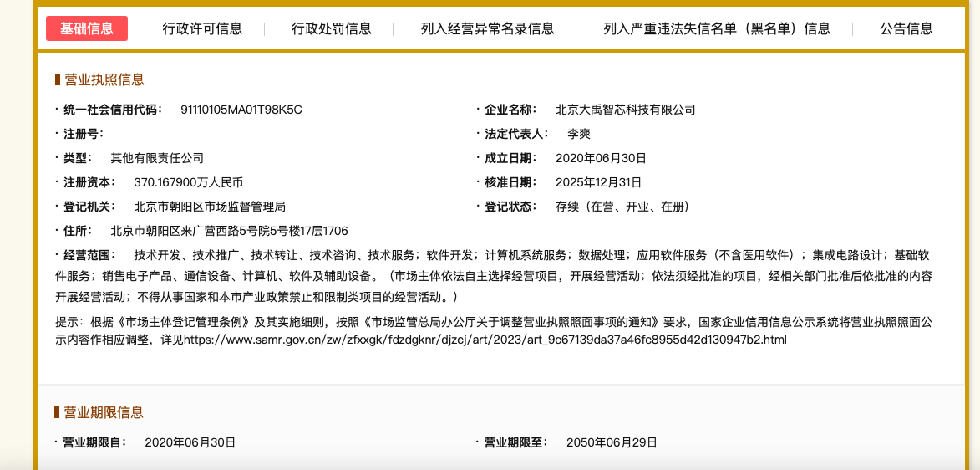
Task: Click legal representative name 李爽
Action: (x=579, y=134)
